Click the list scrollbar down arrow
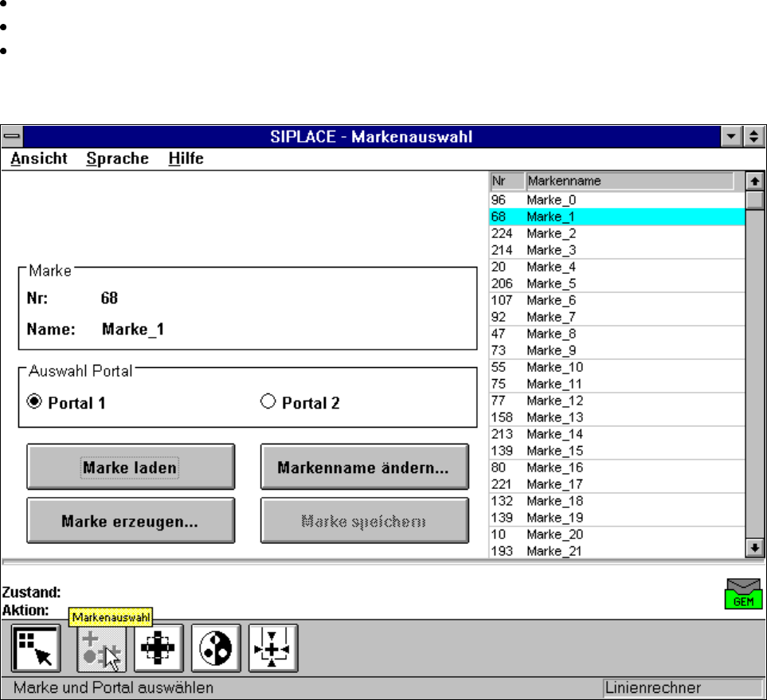The width and height of the screenshot is (767, 700). [x=755, y=548]
